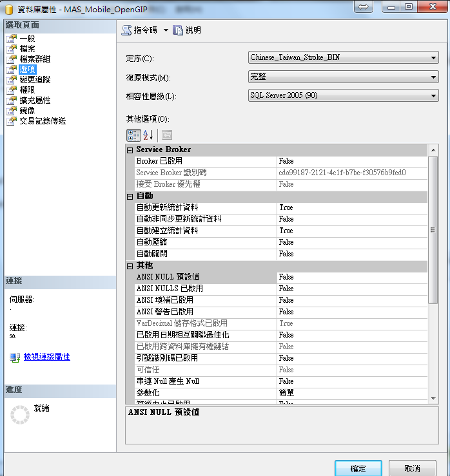Click the 確定 button
The image size is (450, 476).
(358, 468)
